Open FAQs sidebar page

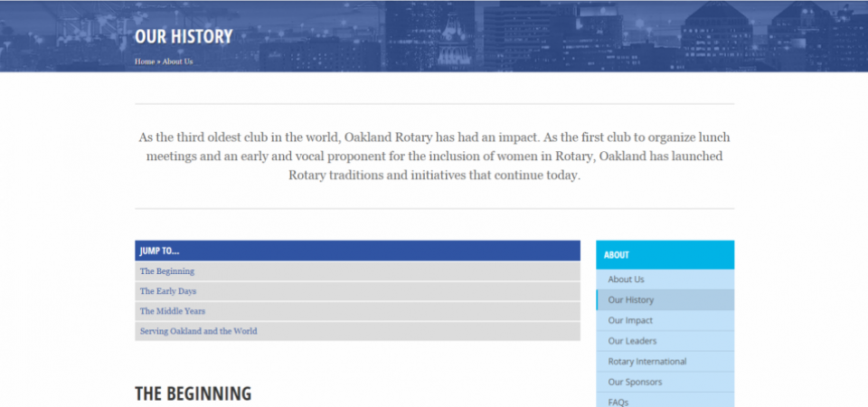tap(665, 401)
